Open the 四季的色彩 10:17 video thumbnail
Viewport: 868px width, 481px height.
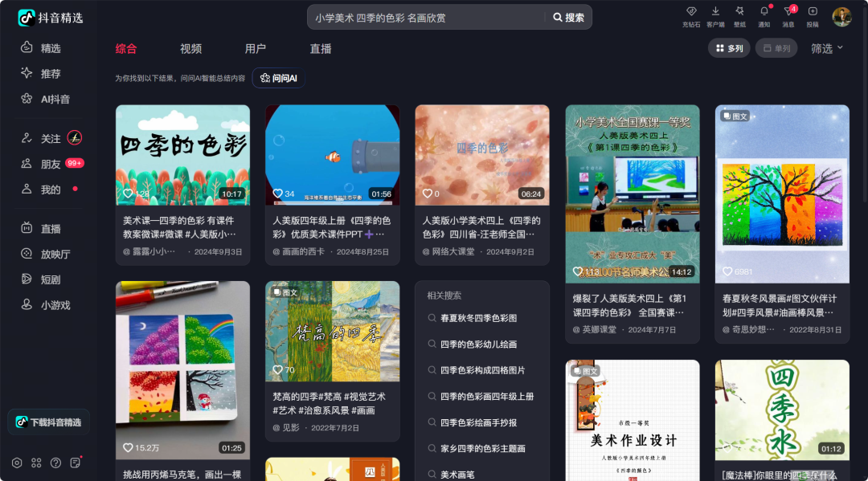coord(182,155)
